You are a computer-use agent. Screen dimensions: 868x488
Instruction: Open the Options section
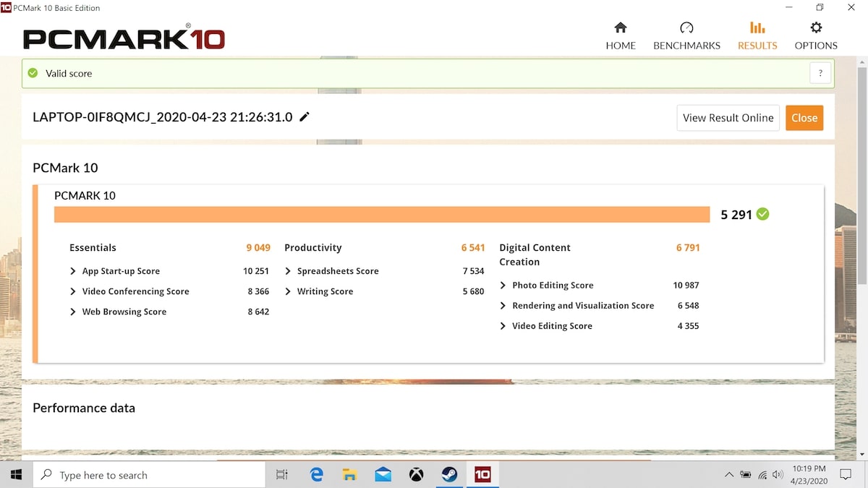click(816, 36)
